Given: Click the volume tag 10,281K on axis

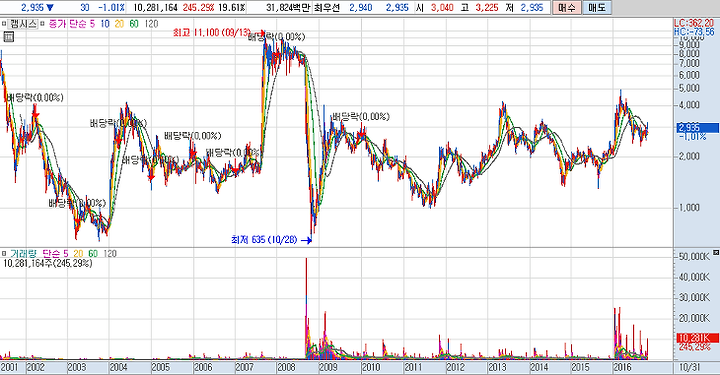Looking at the screenshot, I should [x=698, y=338].
